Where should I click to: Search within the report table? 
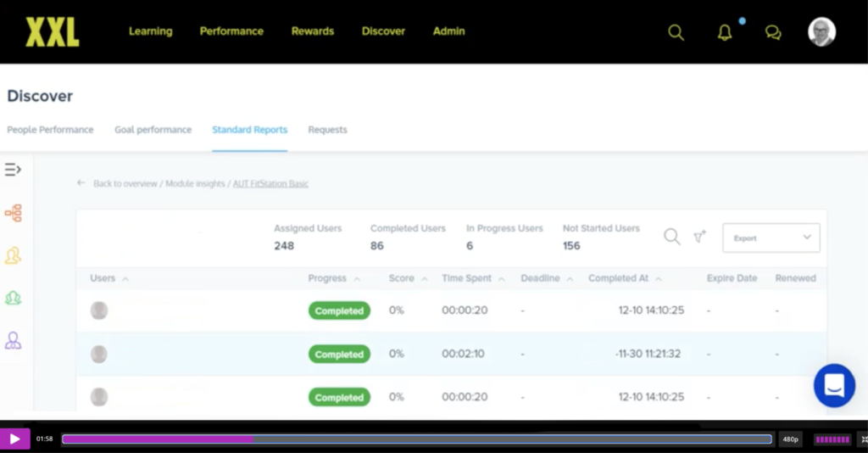click(671, 238)
